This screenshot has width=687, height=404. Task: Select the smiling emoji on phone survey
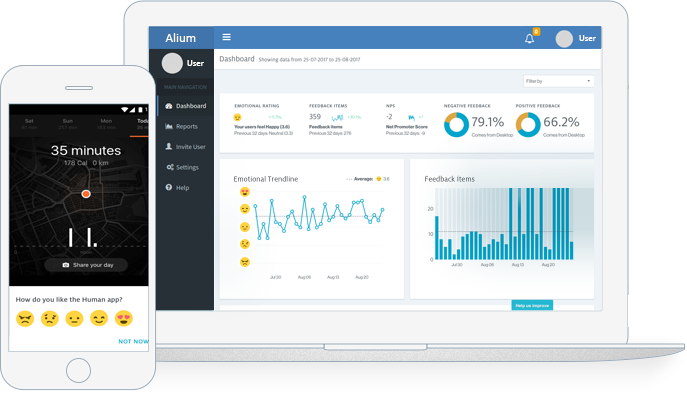click(x=99, y=319)
